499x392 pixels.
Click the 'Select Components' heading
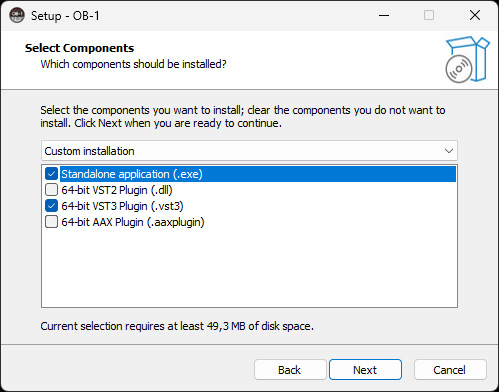[x=79, y=48]
